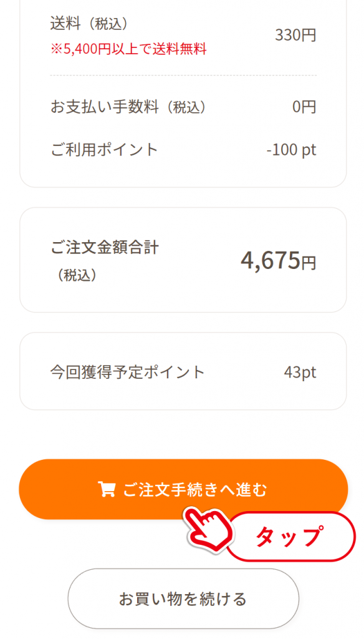Click the red ※5,400円以上で送料無料 notice

coord(128,49)
